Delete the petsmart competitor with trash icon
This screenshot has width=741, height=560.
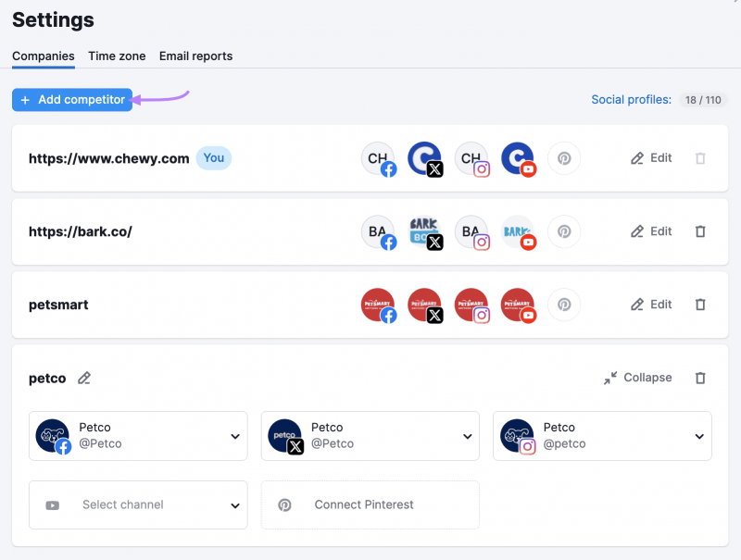(700, 305)
